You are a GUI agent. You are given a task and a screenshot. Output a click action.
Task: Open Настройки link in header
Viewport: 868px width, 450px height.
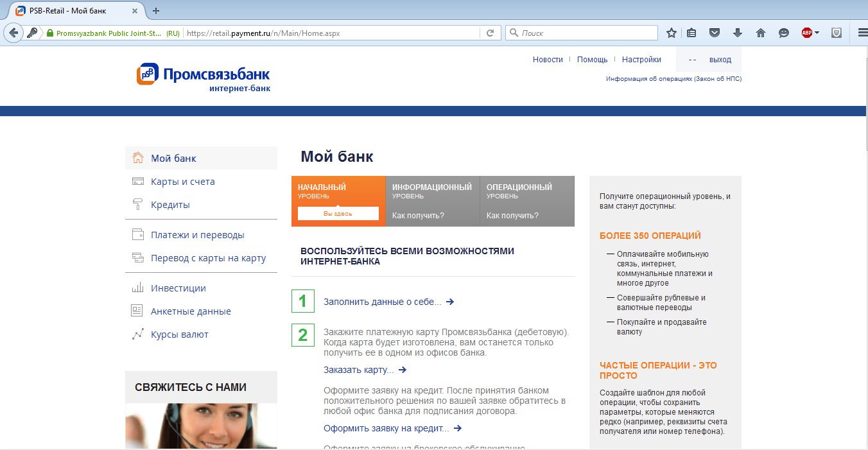(x=641, y=60)
